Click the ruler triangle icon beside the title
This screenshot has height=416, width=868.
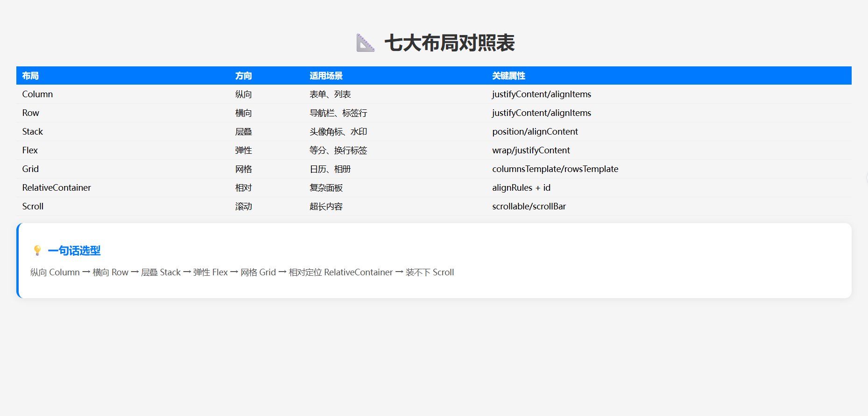[x=365, y=43]
